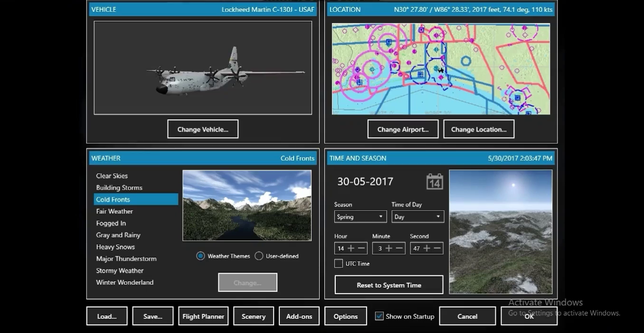This screenshot has height=333, width=644.
Task: Select the Weather Themes radio button
Action: coord(200,256)
